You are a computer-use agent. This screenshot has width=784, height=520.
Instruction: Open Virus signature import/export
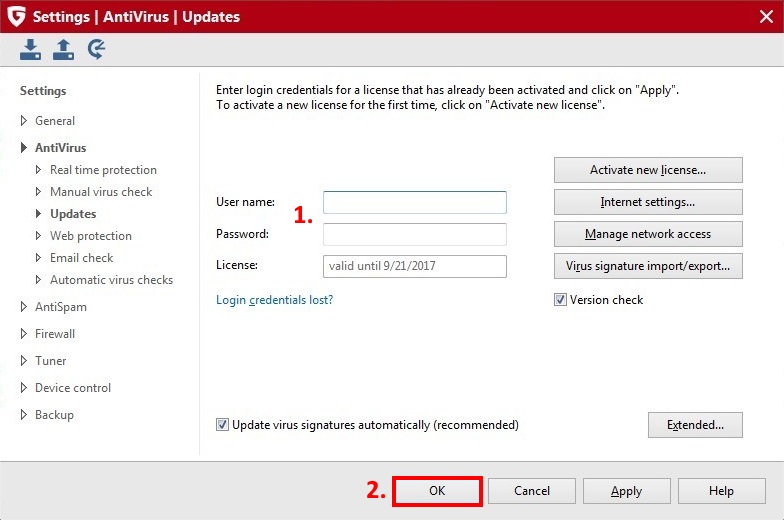[x=648, y=266]
